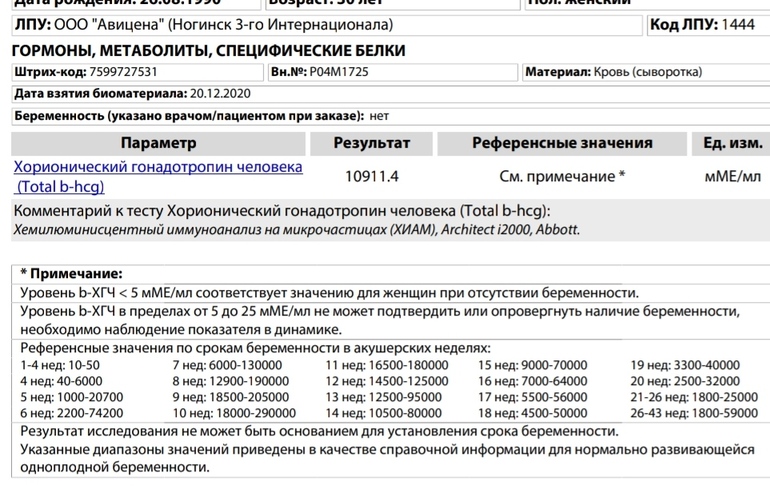Screen dimensions: 770x497
Task: Click the ГОРМОНЫ, МЕТАБОЛИТЫ, СПЕЦИФИЧЕСКИЕ БЕЛКИ heading
Action: pyautogui.click(x=208, y=50)
